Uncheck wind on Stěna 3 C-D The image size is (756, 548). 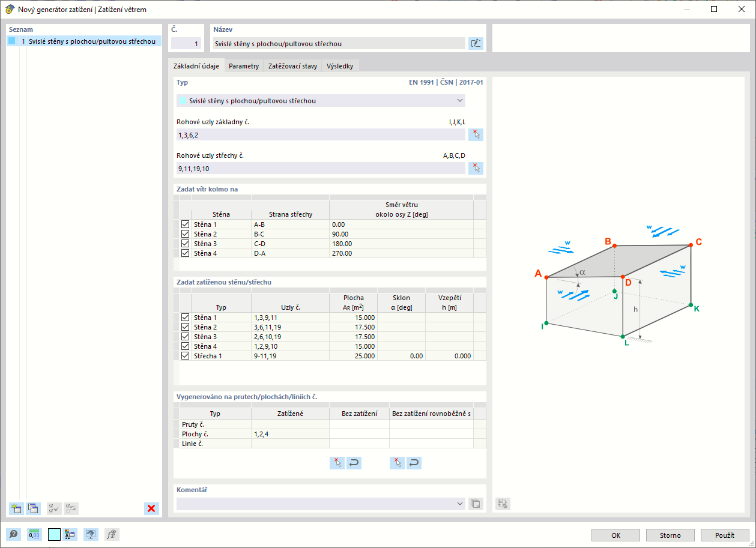point(185,243)
